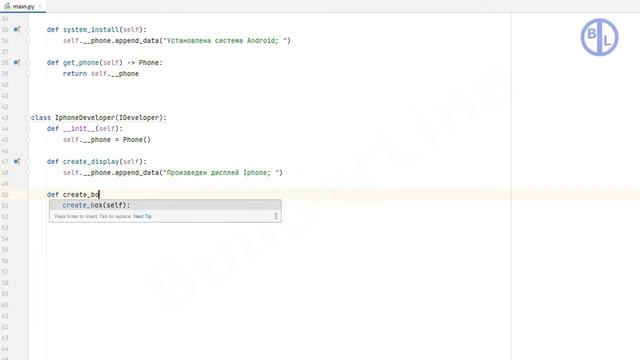Click override gutter icon beside get_phone
Viewport: 640px width, 360px height.
pos(17,62)
